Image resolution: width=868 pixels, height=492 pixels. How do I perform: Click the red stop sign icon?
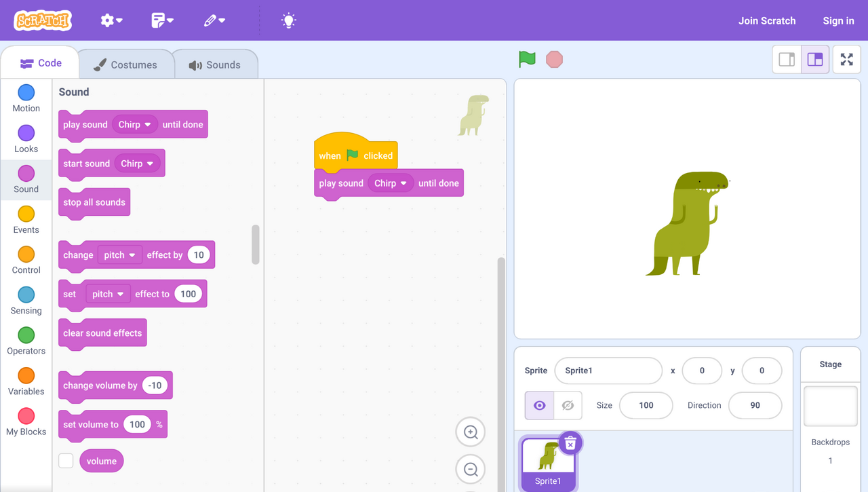coord(554,60)
